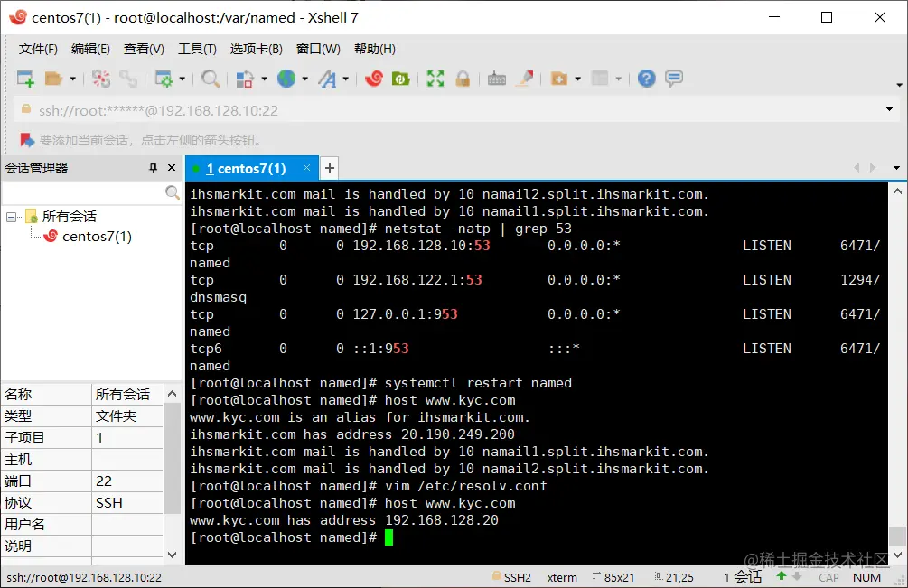Open the 选项卡(B) menu
The image size is (908, 588).
coord(256,49)
